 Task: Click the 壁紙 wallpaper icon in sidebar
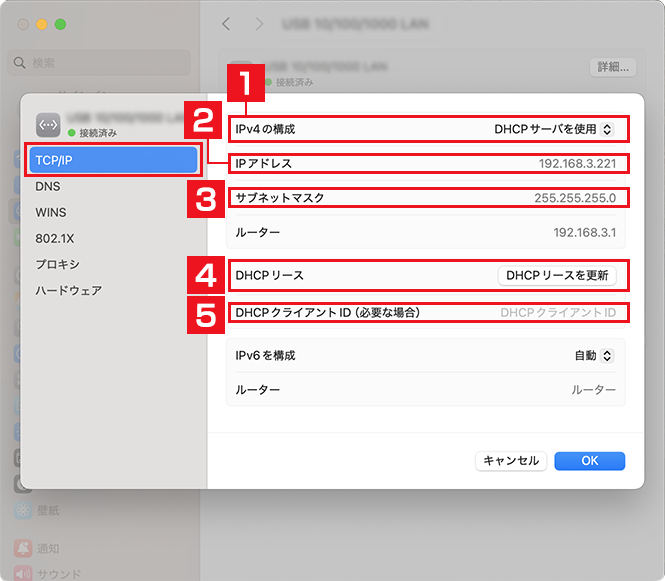pyautogui.click(x=21, y=510)
